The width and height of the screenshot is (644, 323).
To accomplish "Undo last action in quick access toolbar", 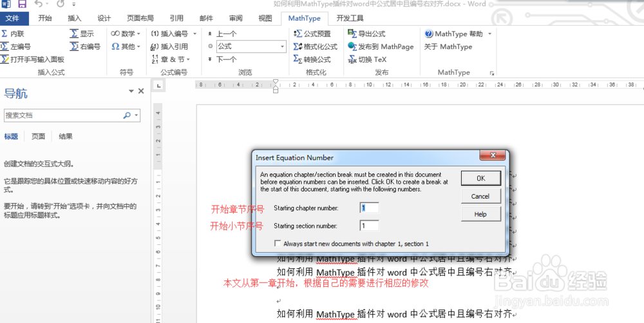I will (x=38, y=5).
